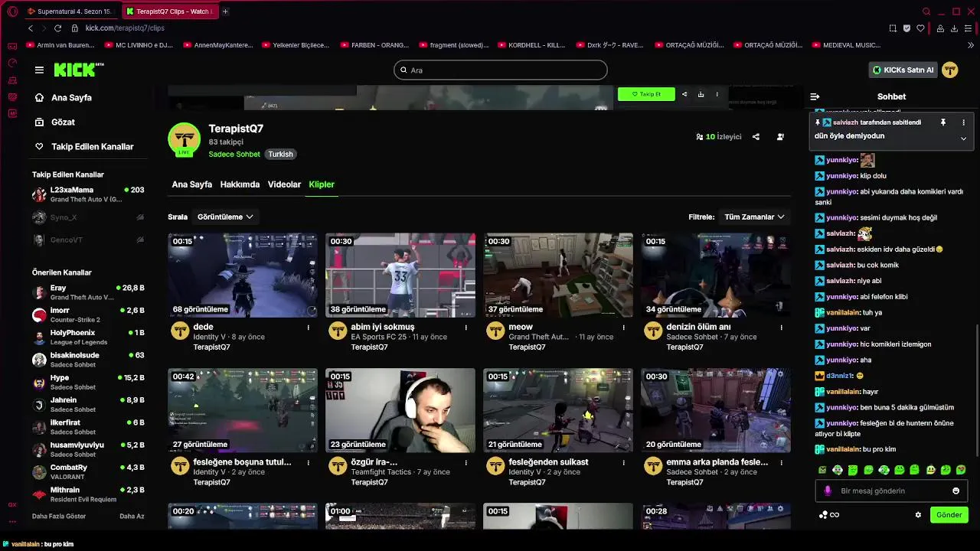Open the user profile avatar menu
This screenshot has height=551, width=980.
[950, 70]
